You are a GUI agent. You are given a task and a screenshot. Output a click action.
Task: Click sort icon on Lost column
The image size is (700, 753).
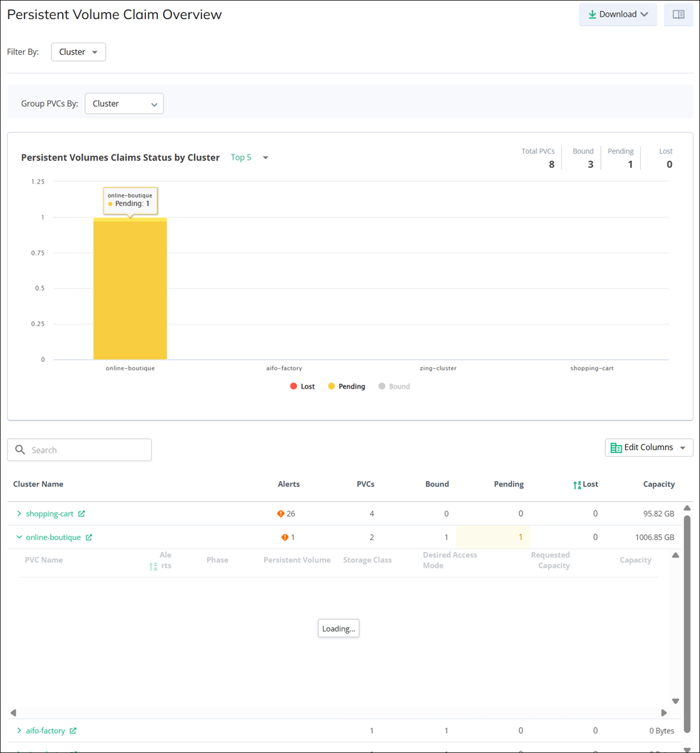[577, 485]
